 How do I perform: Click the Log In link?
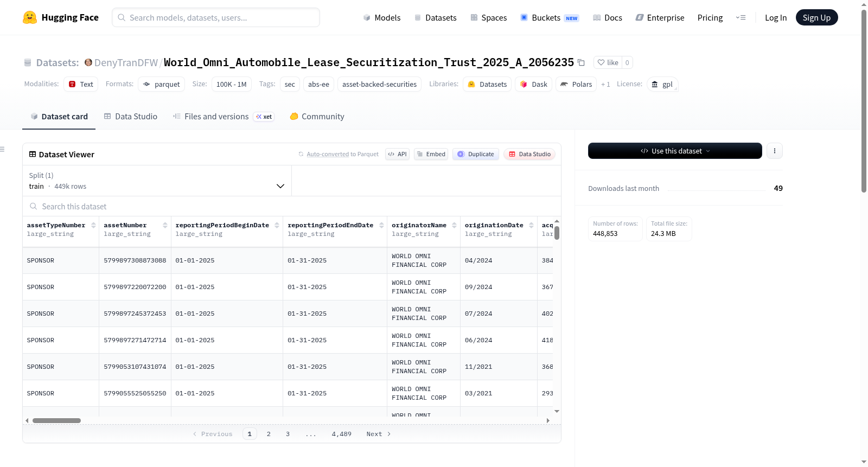[x=776, y=17]
